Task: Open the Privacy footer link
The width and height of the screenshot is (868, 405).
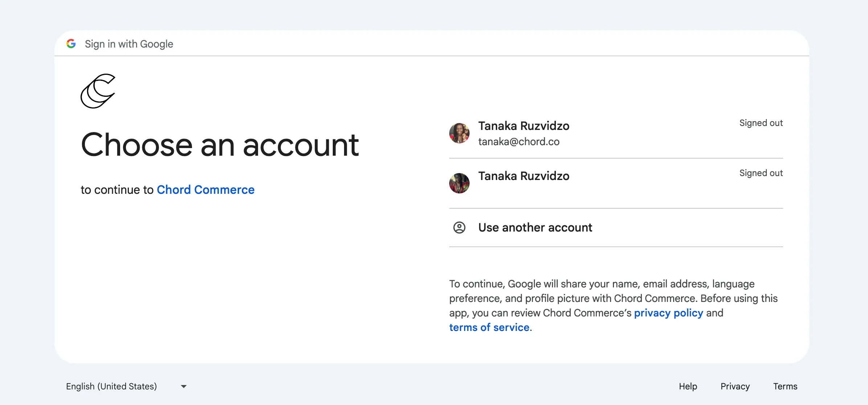Action: [x=735, y=386]
